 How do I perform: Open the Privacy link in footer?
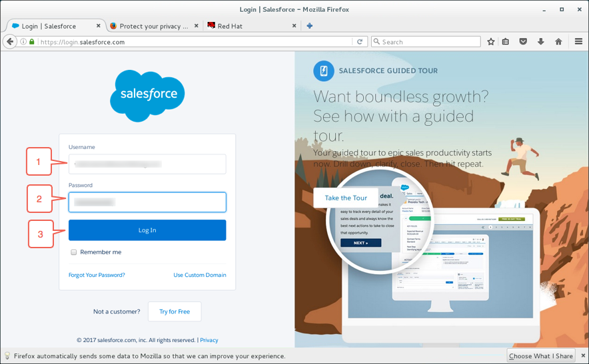[x=209, y=340]
